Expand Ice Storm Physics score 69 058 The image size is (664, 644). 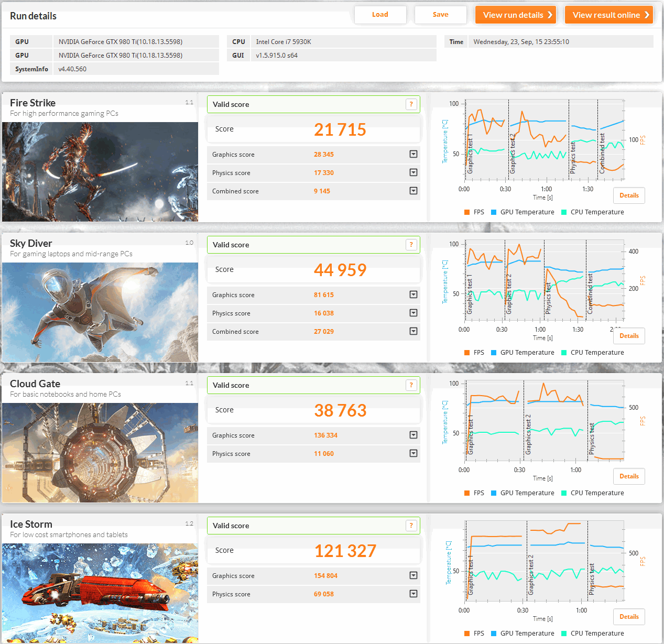[x=413, y=594]
